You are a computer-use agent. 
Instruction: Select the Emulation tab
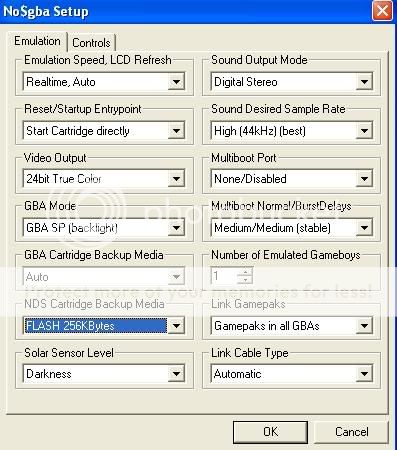(x=37, y=41)
